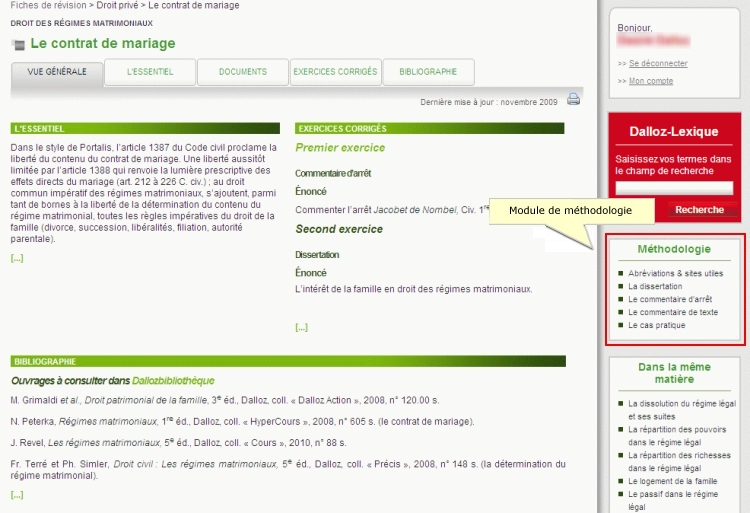
Task: Click DROIT DES RÉGIMES MATRIMONIAUX subject label
Action: (82, 23)
